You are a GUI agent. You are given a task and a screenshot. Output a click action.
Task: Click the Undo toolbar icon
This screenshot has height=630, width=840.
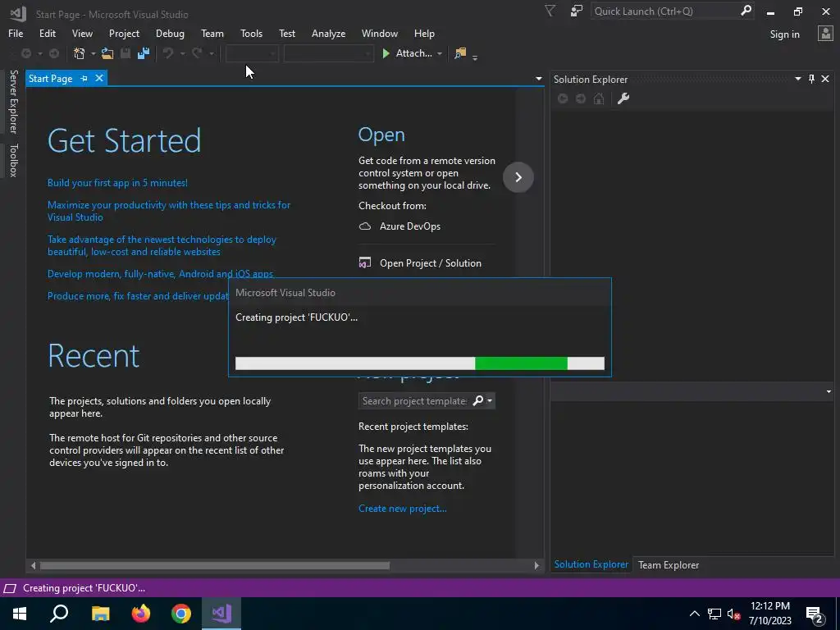click(168, 53)
